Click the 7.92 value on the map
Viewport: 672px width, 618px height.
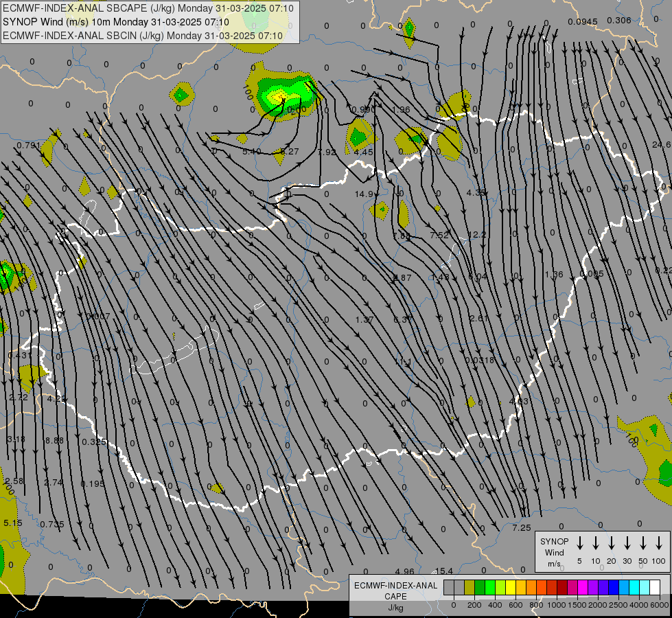(x=327, y=152)
